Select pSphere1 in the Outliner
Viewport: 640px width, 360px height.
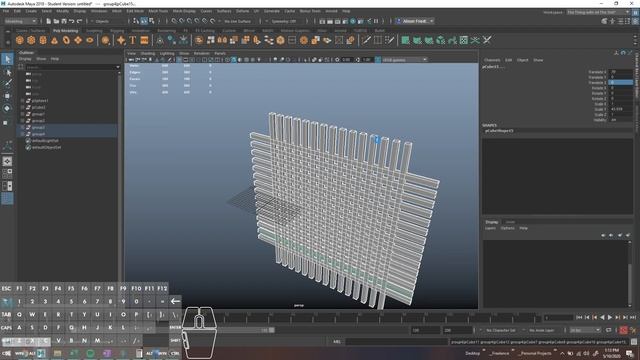tap(40, 100)
